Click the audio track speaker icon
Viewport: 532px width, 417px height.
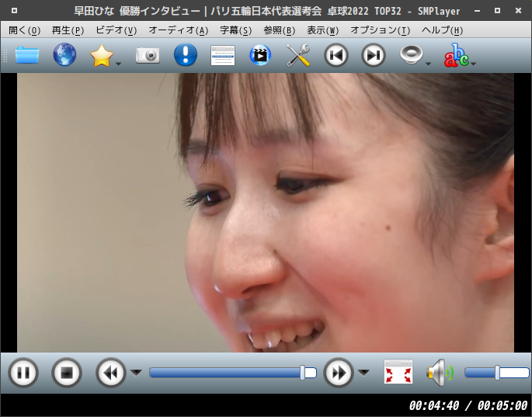411,54
